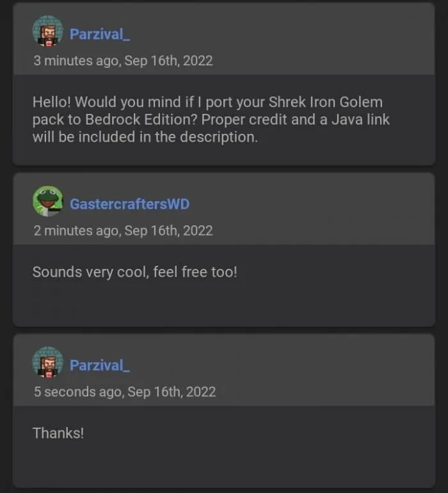Click empty space below the Thanks! text
The image size is (448, 493).
(224, 464)
